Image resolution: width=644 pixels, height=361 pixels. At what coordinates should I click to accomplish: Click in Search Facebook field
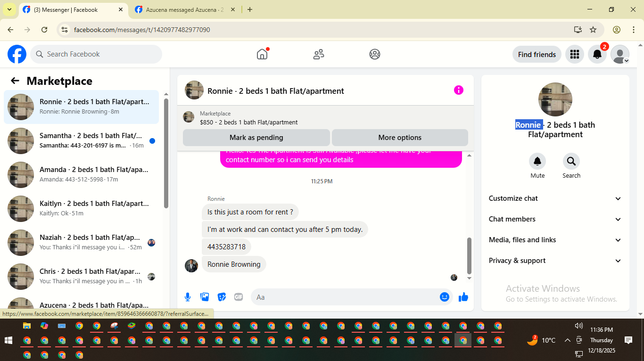click(x=96, y=54)
